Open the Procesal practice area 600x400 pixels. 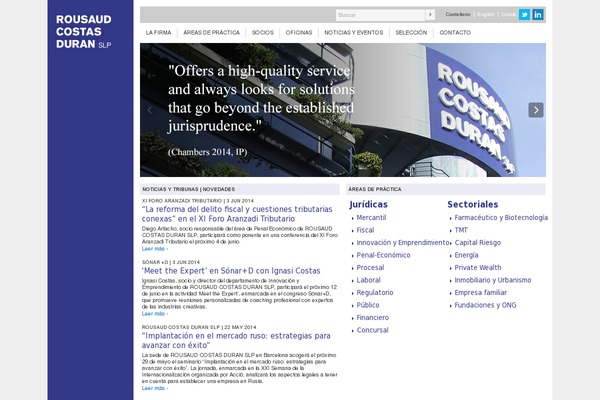coord(370,268)
